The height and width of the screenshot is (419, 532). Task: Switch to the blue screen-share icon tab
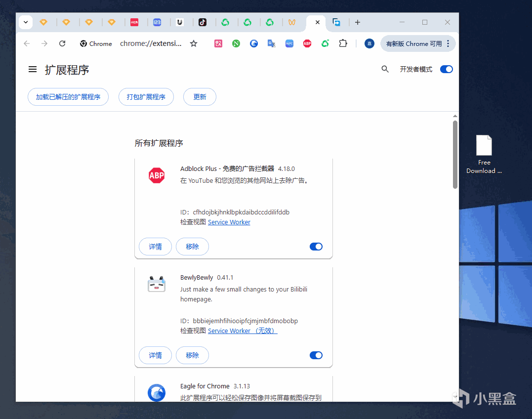pos(336,22)
